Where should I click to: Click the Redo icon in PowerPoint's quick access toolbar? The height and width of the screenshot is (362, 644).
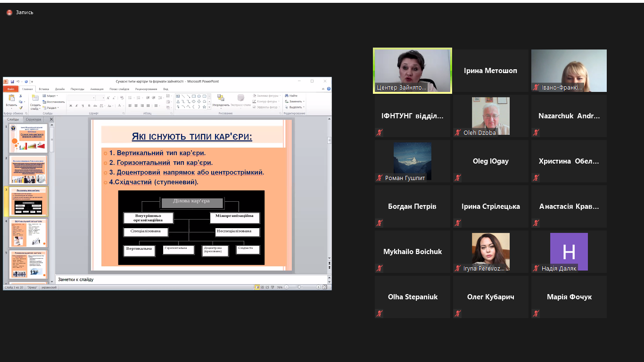26,82
